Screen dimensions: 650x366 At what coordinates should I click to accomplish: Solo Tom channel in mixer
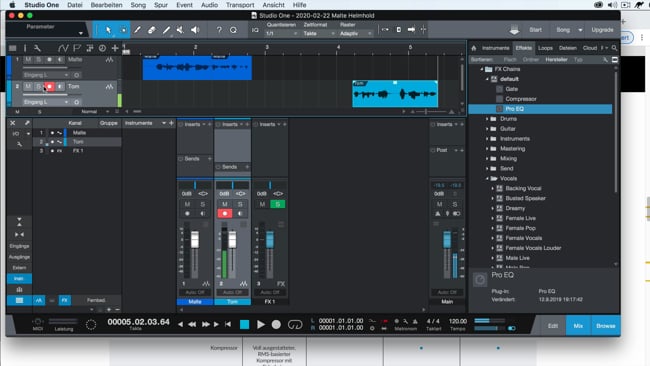coord(240,204)
